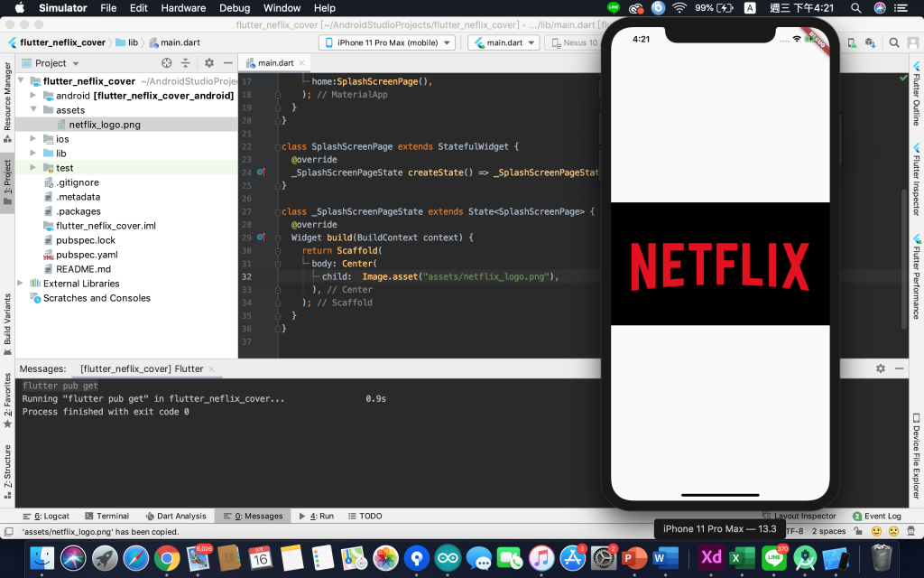The image size is (924, 578).
Task: Click the tool windows quick access icon in status bar
Action: click(x=8, y=532)
